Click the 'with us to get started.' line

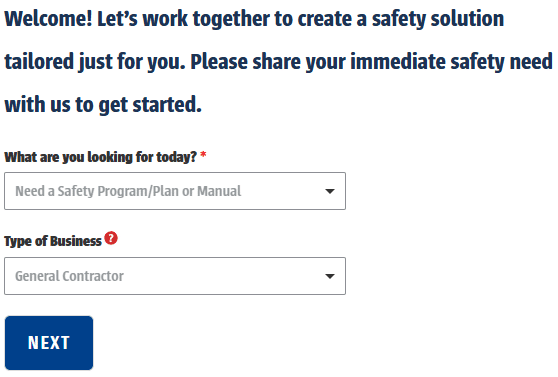[x=103, y=105]
